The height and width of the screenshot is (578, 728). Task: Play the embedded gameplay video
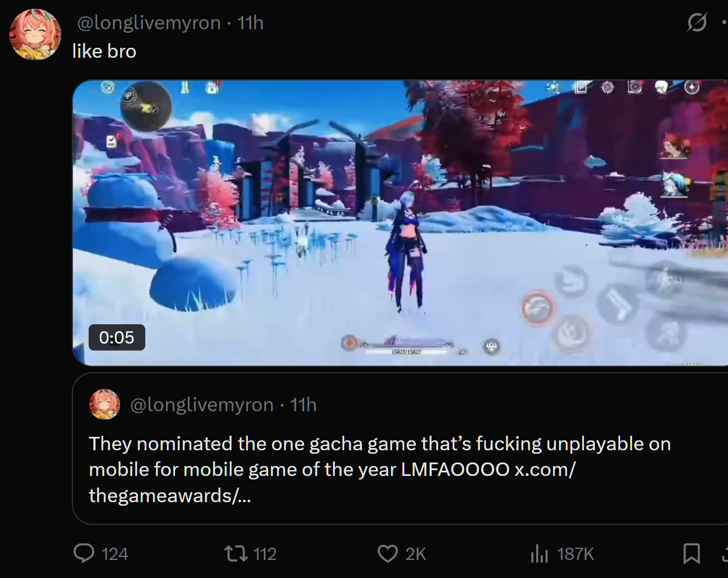pos(400,223)
